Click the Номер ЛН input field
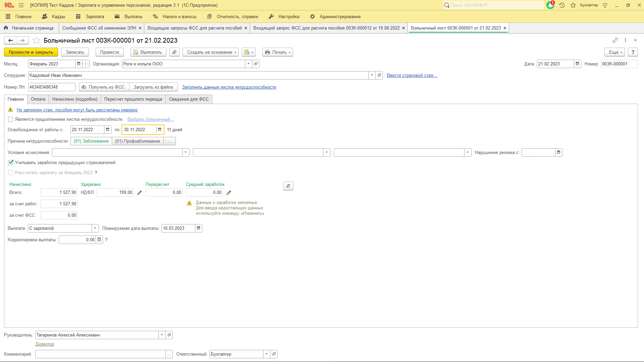The image size is (644, 362). 51,87
